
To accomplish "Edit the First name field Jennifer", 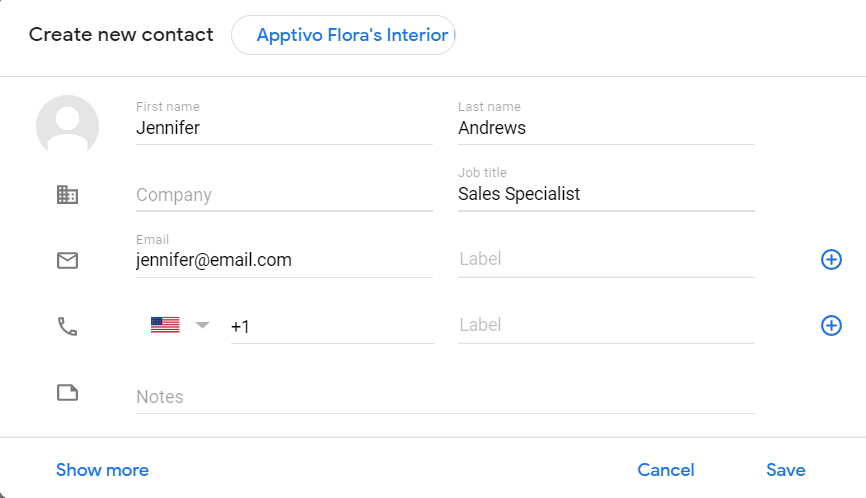I will (x=284, y=128).
